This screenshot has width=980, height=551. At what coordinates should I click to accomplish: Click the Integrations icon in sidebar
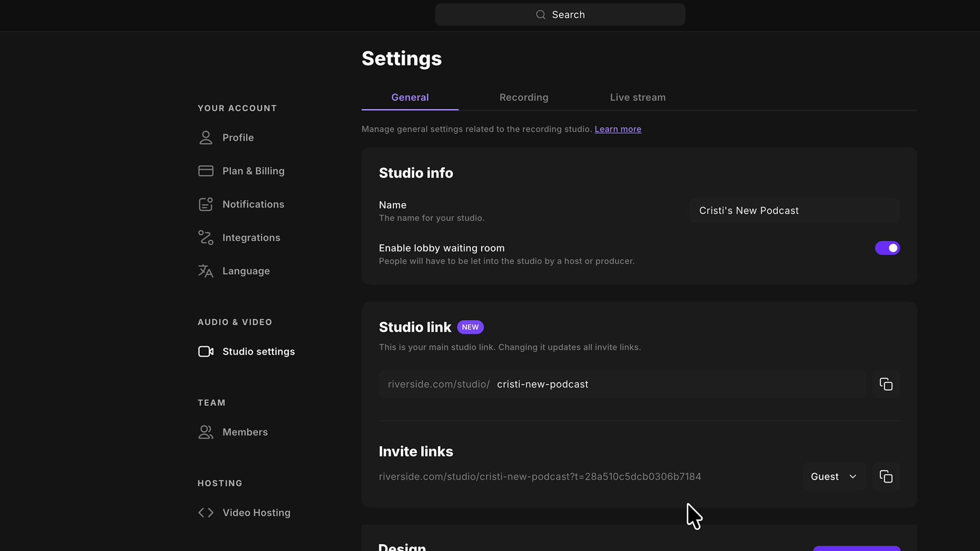tap(206, 238)
